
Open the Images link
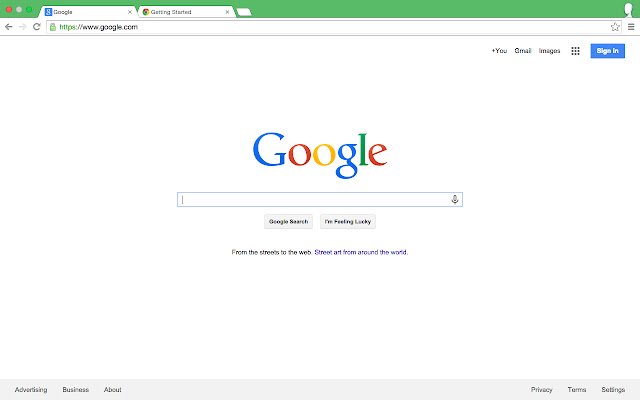pos(549,51)
